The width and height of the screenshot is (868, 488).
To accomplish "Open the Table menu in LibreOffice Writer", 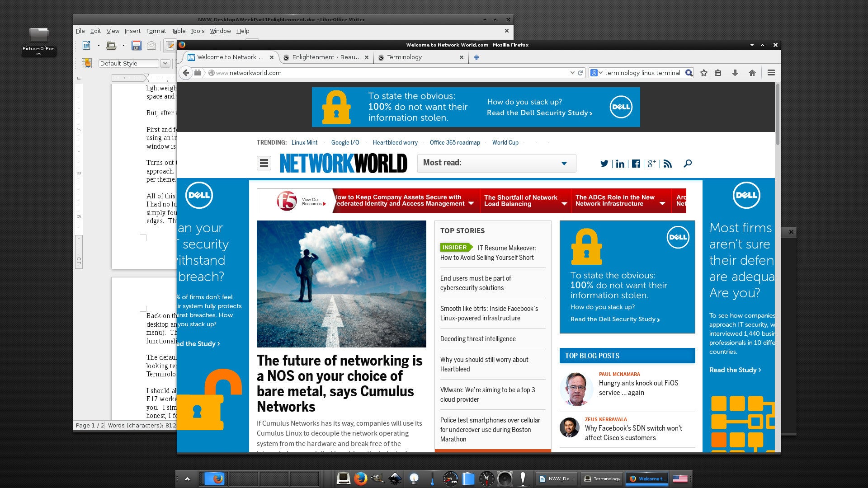I will [x=179, y=31].
